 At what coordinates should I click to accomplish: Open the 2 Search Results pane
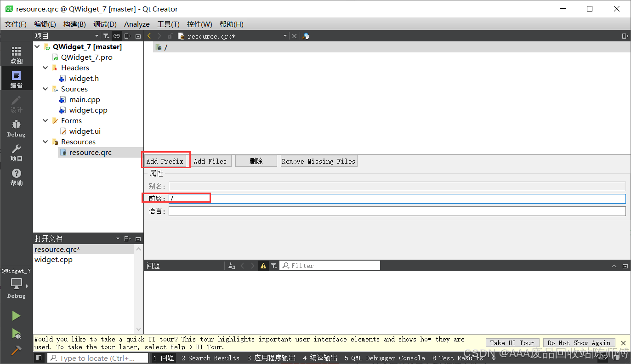tap(210, 358)
